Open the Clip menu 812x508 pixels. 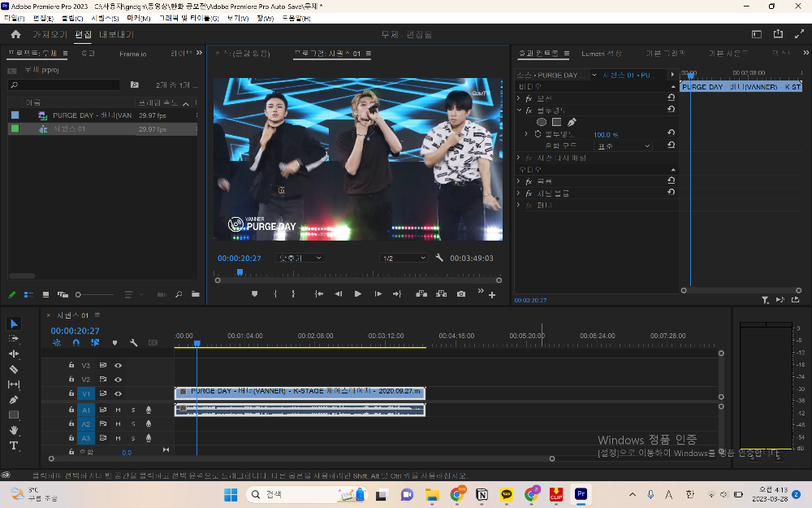[72, 18]
